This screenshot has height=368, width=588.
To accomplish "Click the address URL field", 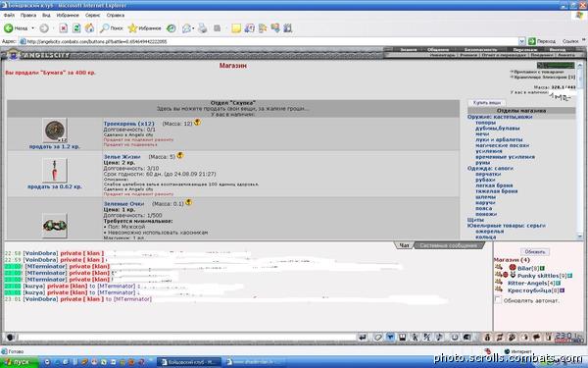I will point(270,41).
